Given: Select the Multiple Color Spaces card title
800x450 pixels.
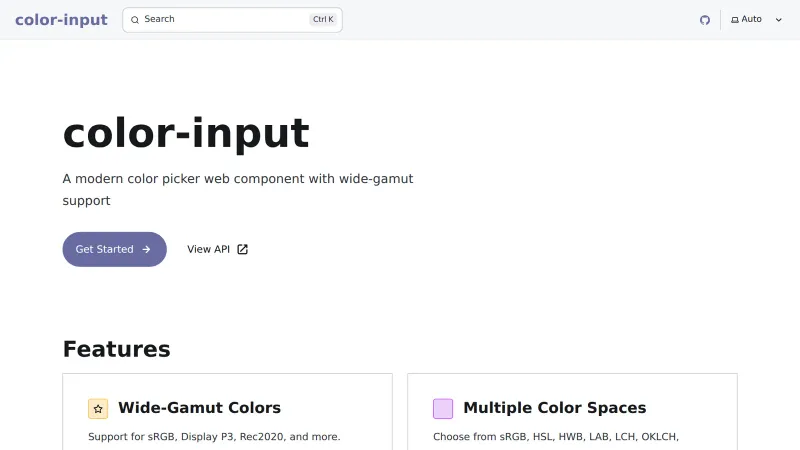Looking at the screenshot, I should click(x=554, y=408).
